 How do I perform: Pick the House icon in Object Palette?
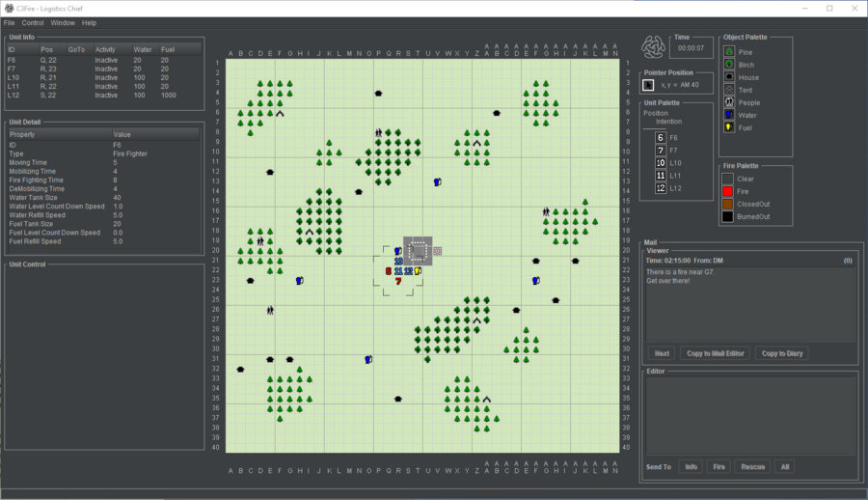pyautogui.click(x=729, y=77)
